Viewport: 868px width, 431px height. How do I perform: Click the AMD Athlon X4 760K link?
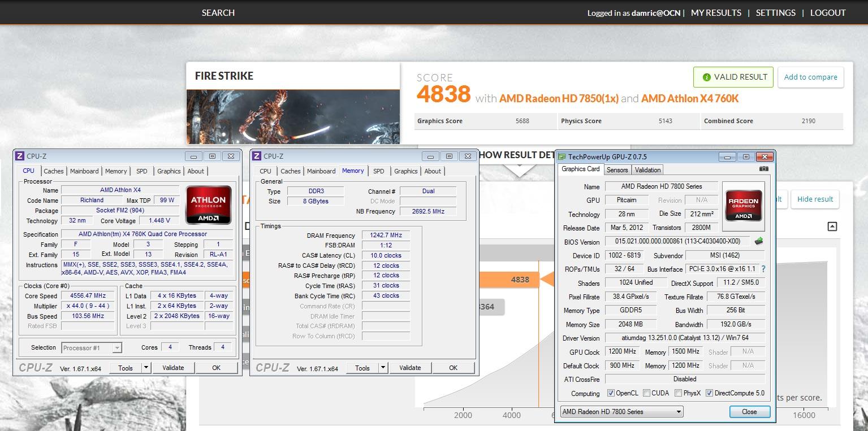[690, 98]
